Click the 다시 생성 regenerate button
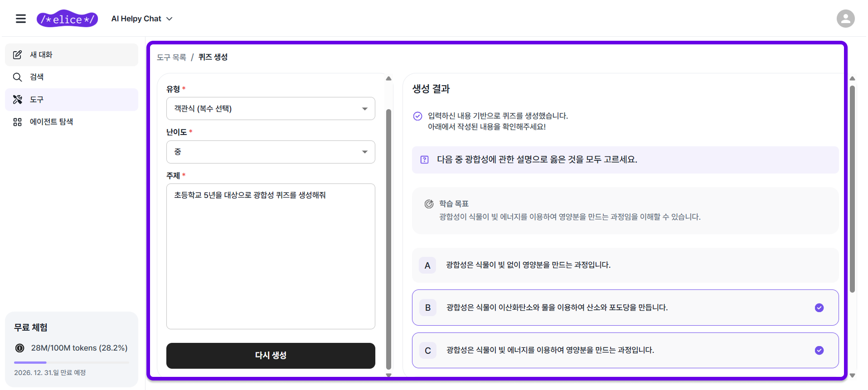Screen dimensions: 868x390 pyautogui.click(x=270, y=356)
